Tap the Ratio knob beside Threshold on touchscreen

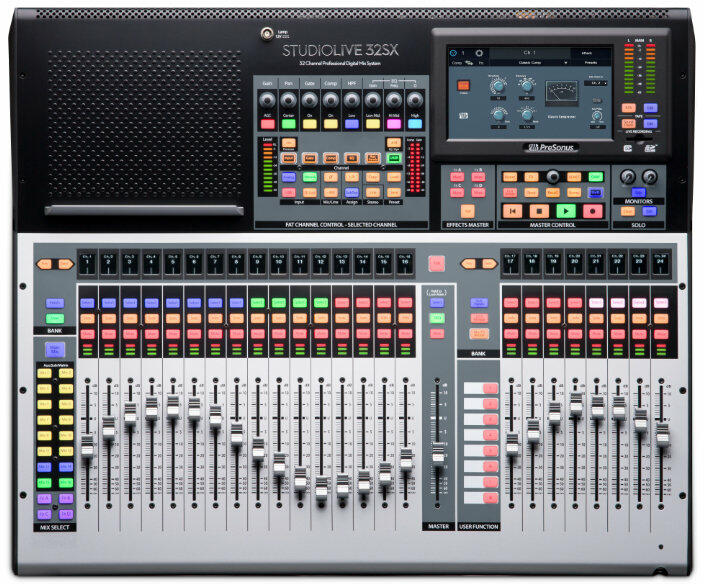click(526, 86)
